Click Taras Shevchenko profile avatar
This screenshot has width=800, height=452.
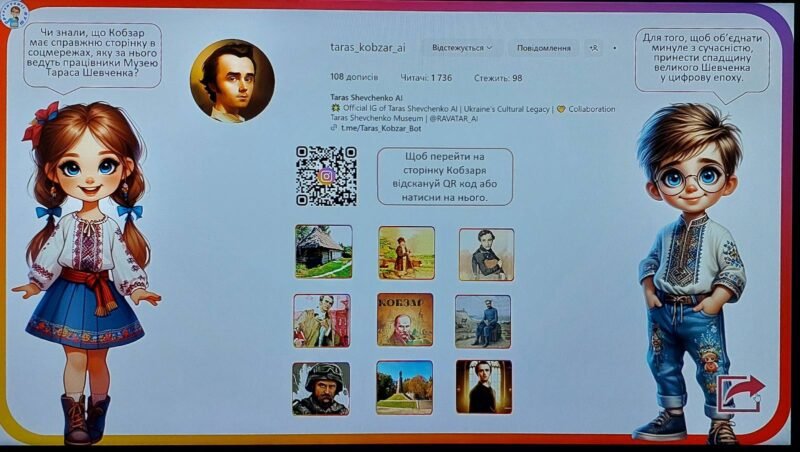tap(232, 80)
